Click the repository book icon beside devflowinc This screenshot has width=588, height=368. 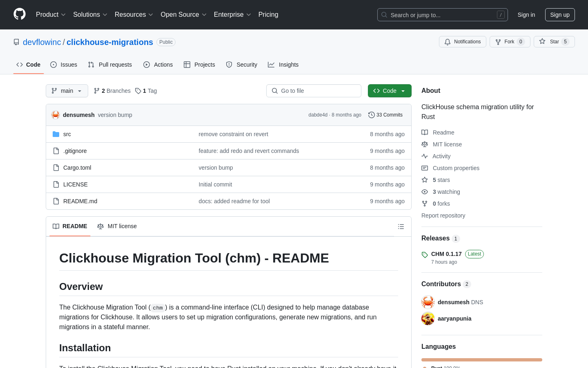click(16, 42)
